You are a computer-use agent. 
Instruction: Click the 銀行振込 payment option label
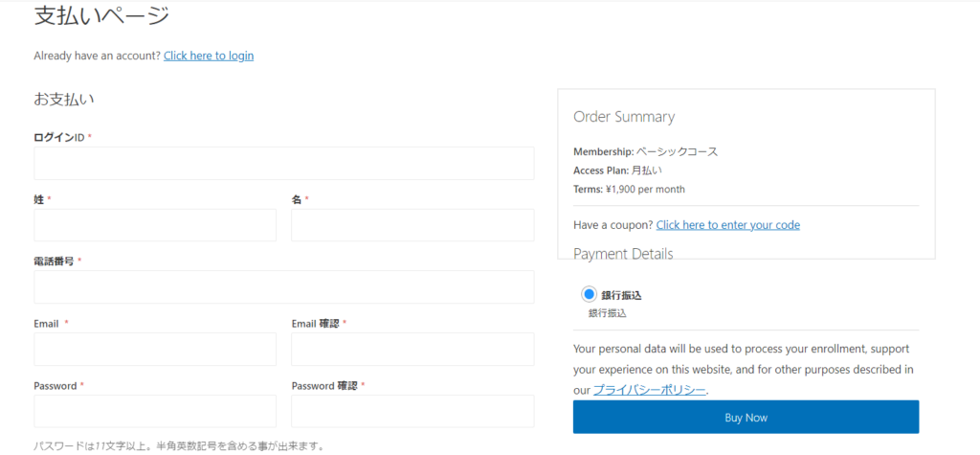tap(622, 295)
